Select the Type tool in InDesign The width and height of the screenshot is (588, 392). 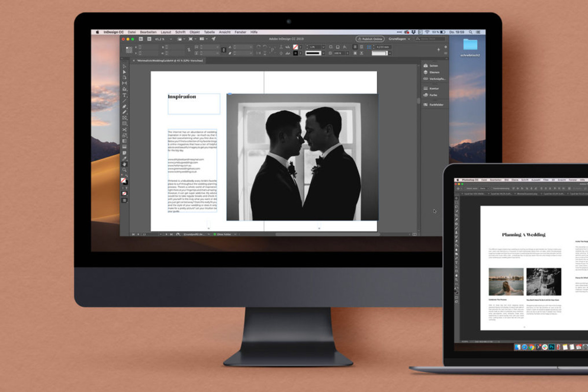[124, 95]
